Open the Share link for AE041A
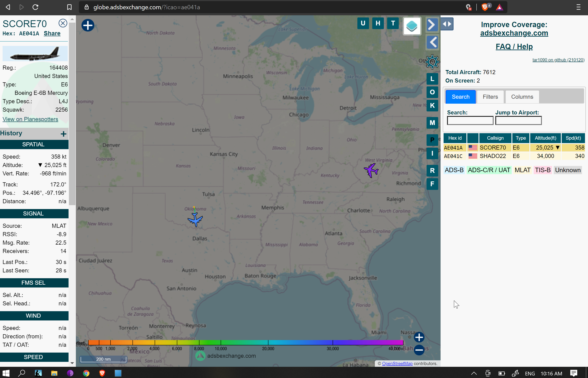The width and height of the screenshot is (588, 378). coord(52,33)
